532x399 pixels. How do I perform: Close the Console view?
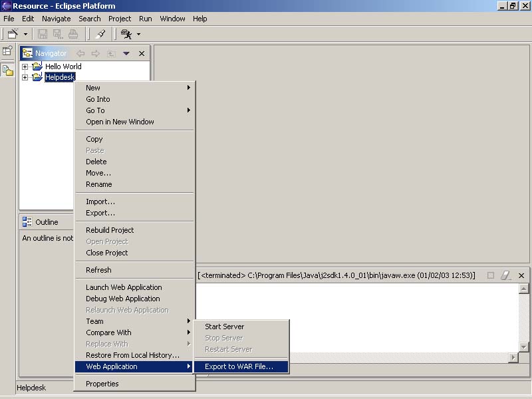521,275
